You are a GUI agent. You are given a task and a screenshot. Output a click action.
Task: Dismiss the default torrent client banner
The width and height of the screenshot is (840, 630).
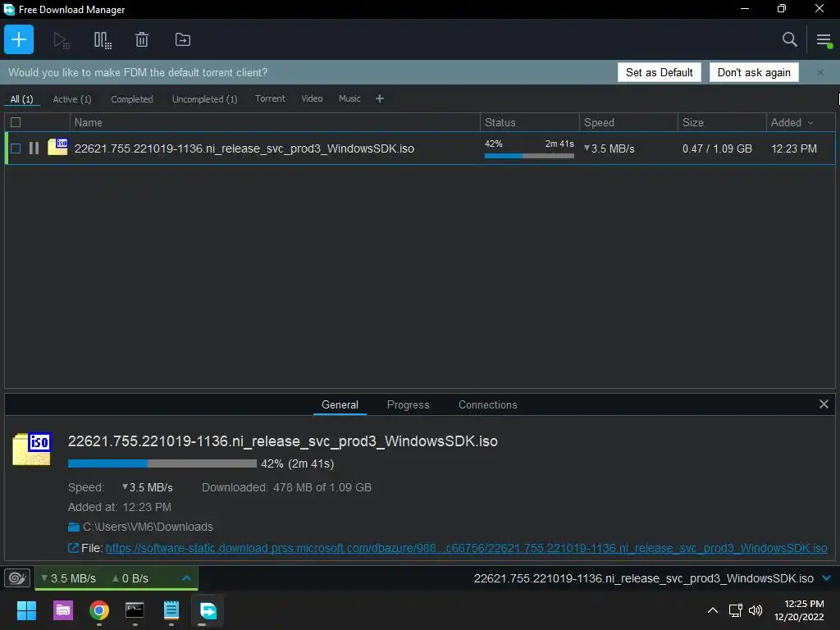pos(820,72)
